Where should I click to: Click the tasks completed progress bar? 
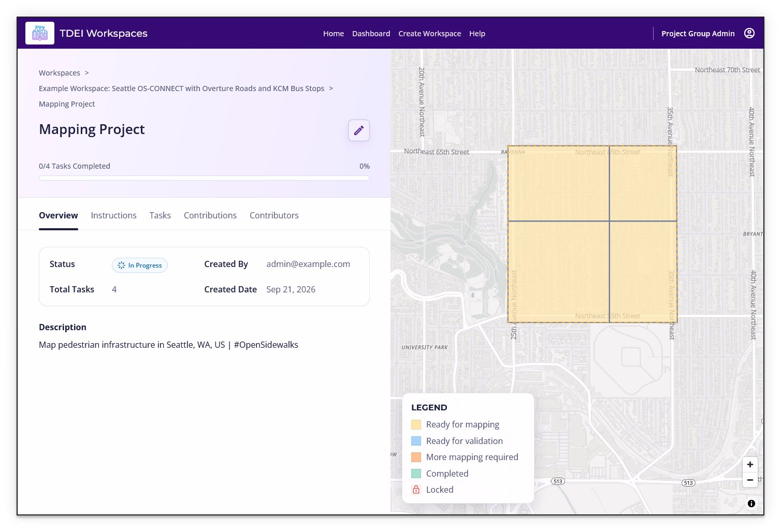pos(204,178)
